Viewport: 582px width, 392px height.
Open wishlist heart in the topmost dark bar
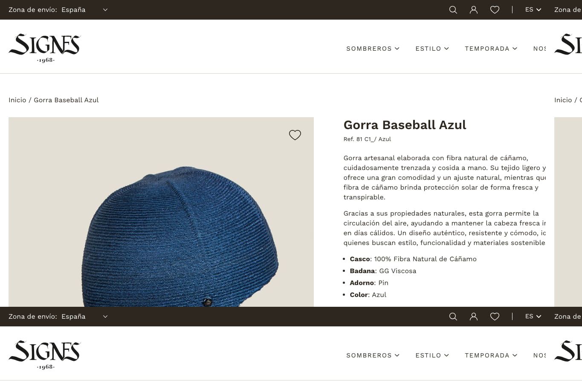tap(495, 10)
